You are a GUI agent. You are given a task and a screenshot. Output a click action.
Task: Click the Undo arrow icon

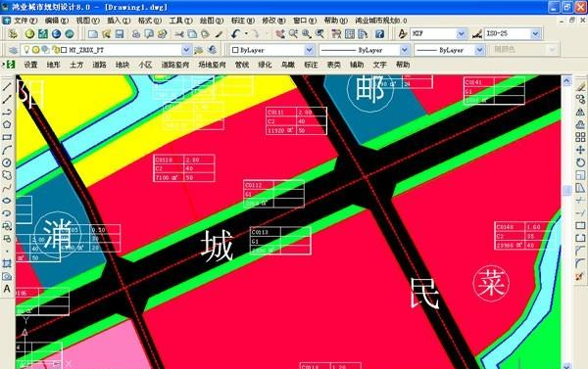(x=235, y=34)
